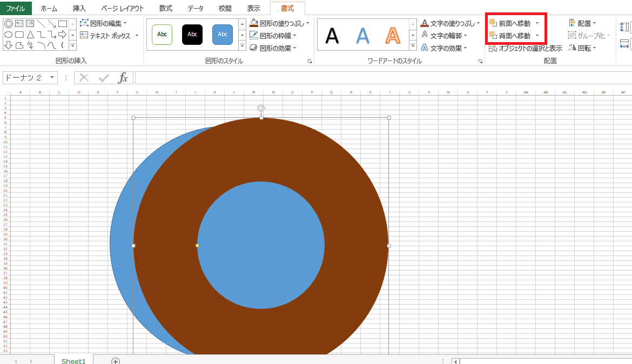Apply black A WordArt style

tap(332, 36)
